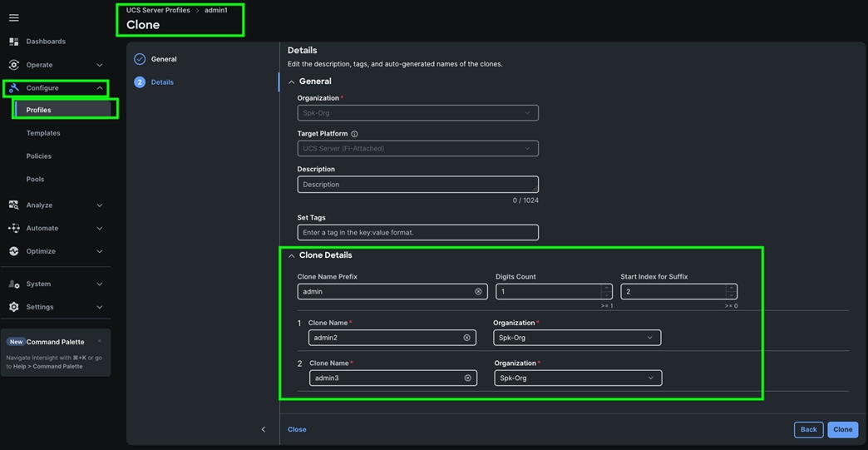Click the Configure wrench icon
Screen dimensions: 868x450
point(14,88)
